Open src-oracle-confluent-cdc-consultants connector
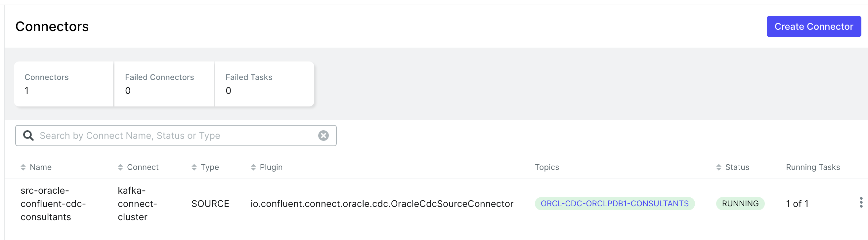Image resolution: width=868 pixels, height=240 pixels. (53, 204)
